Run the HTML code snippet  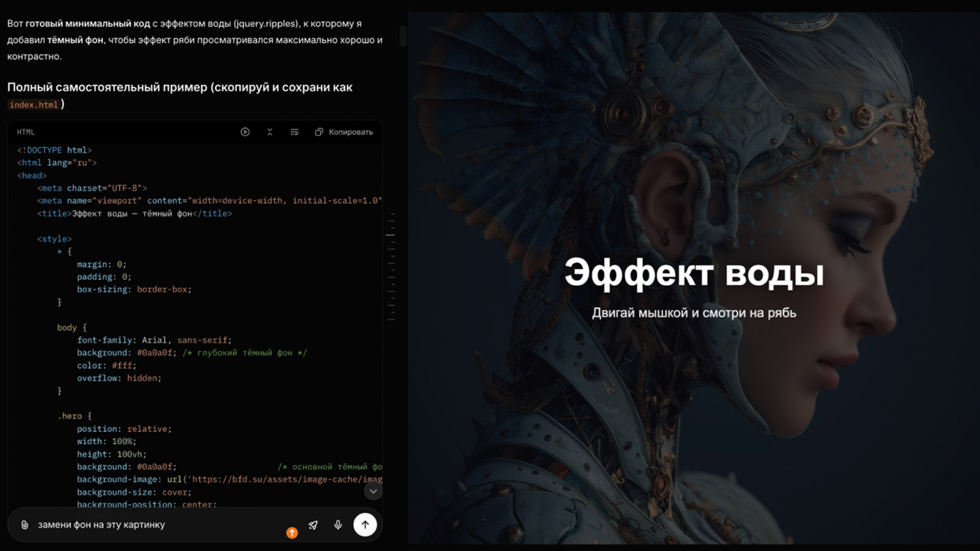pos(244,132)
